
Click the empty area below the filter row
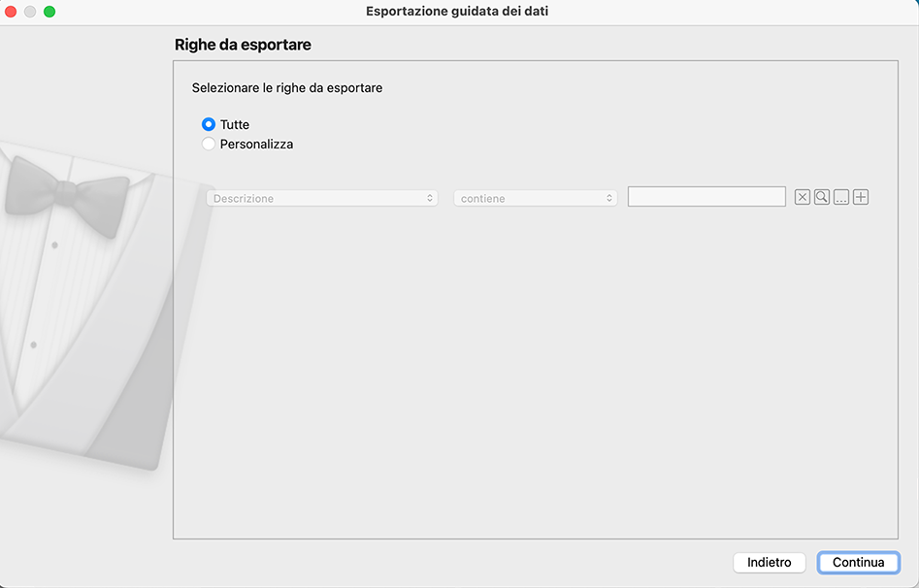click(x=534, y=369)
